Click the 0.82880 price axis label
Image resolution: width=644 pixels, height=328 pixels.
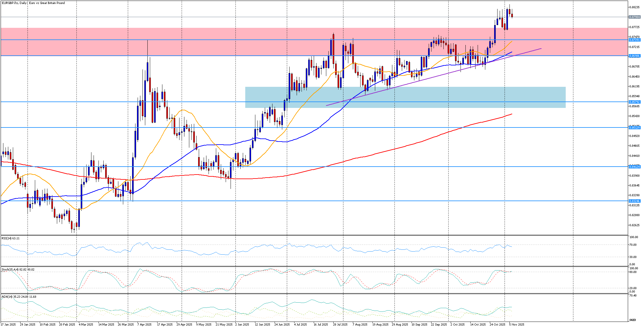click(x=635, y=215)
